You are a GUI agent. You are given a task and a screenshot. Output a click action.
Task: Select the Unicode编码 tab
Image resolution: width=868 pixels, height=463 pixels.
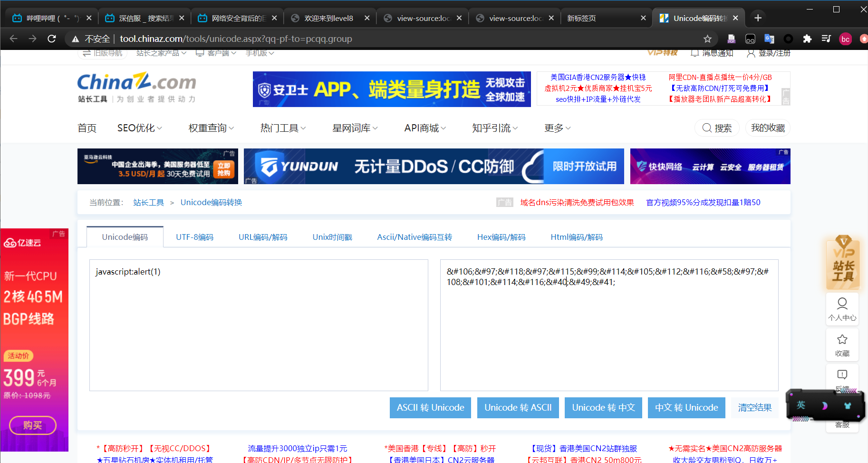tap(125, 237)
